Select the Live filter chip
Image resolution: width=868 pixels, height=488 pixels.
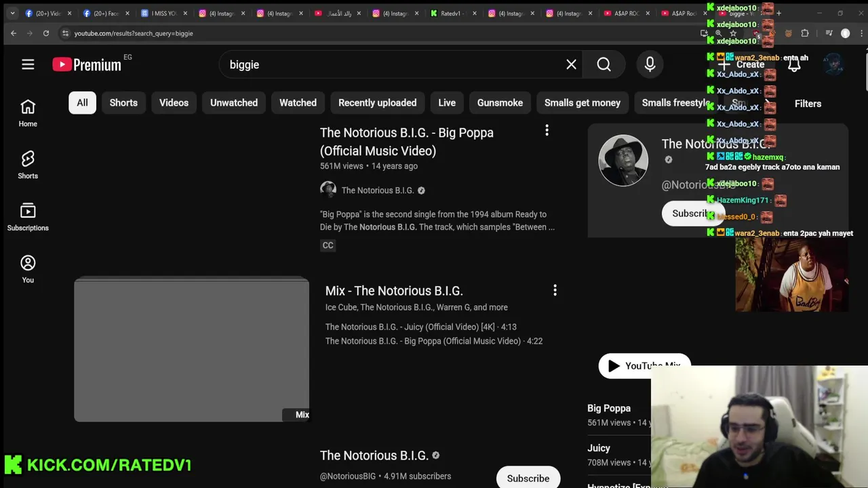point(447,103)
